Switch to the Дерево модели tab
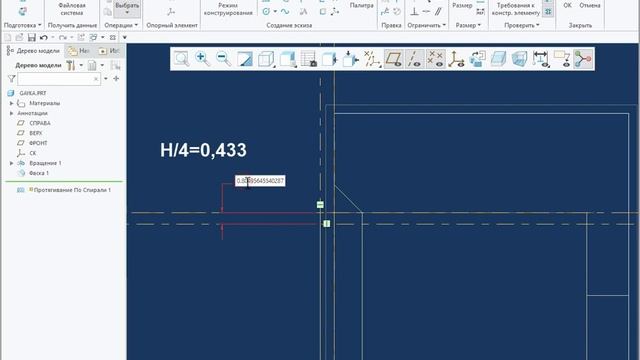 (x=34, y=51)
